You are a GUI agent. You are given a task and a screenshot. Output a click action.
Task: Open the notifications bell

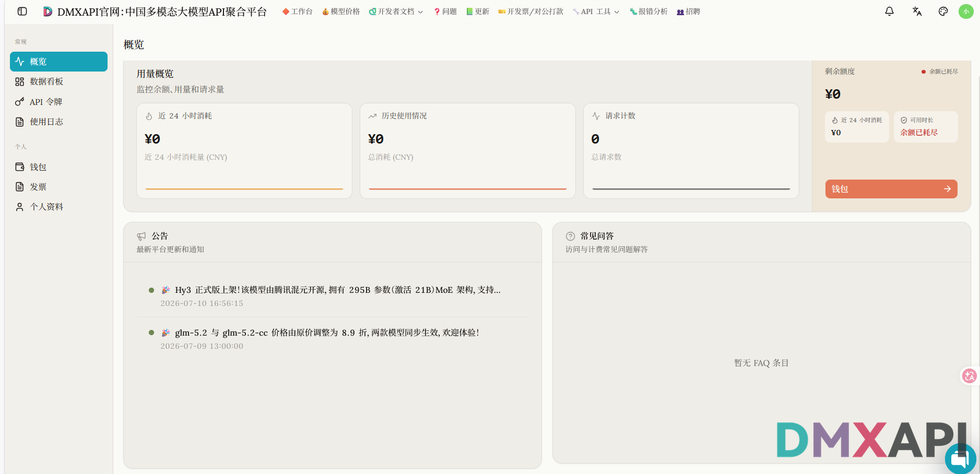click(889, 11)
